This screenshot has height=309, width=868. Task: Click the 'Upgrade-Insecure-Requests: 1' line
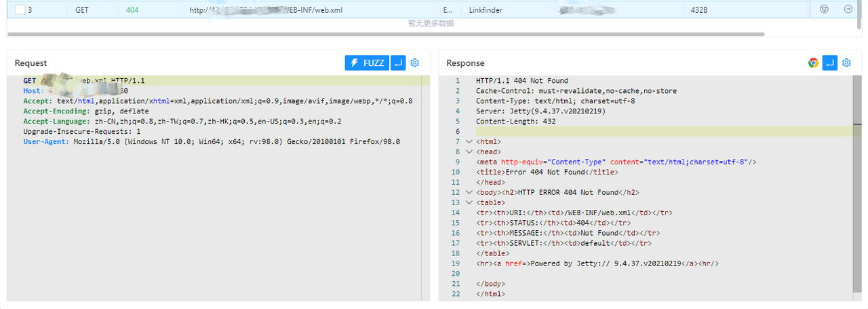(82, 132)
